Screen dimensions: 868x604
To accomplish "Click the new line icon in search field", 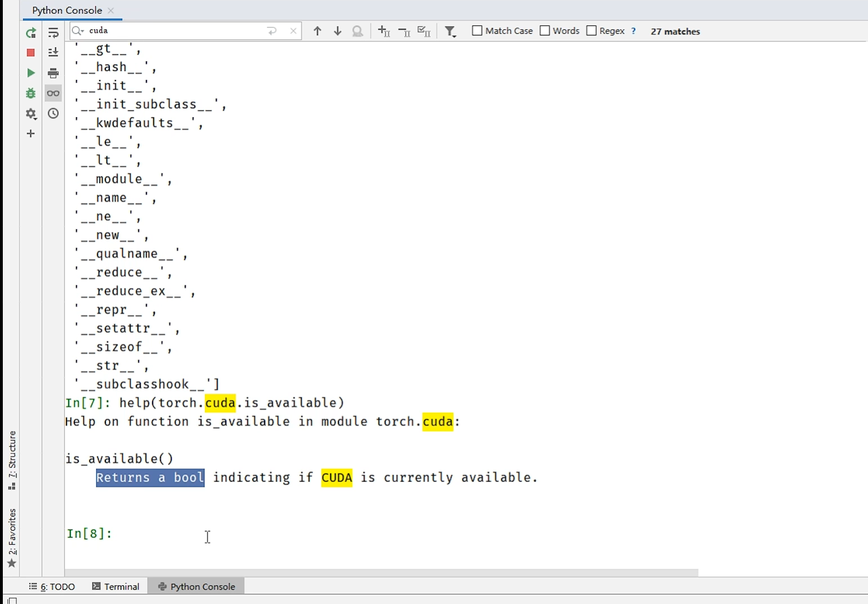I will pyautogui.click(x=272, y=31).
